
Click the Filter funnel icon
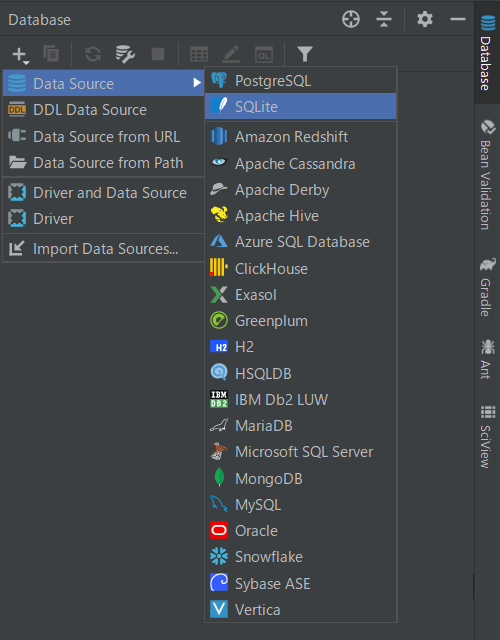pyautogui.click(x=304, y=54)
